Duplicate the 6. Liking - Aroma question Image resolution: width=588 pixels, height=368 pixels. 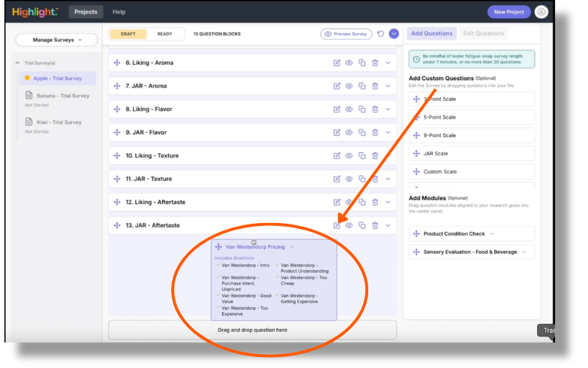pos(362,63)
